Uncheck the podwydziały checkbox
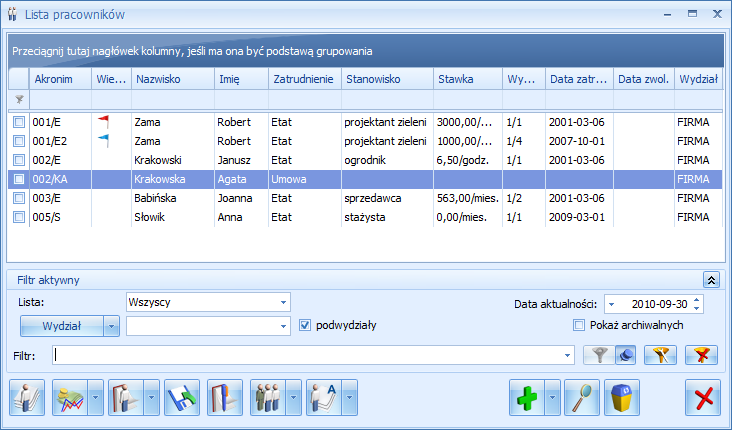The width and height of the screenshot is (732, 430). 305,325
